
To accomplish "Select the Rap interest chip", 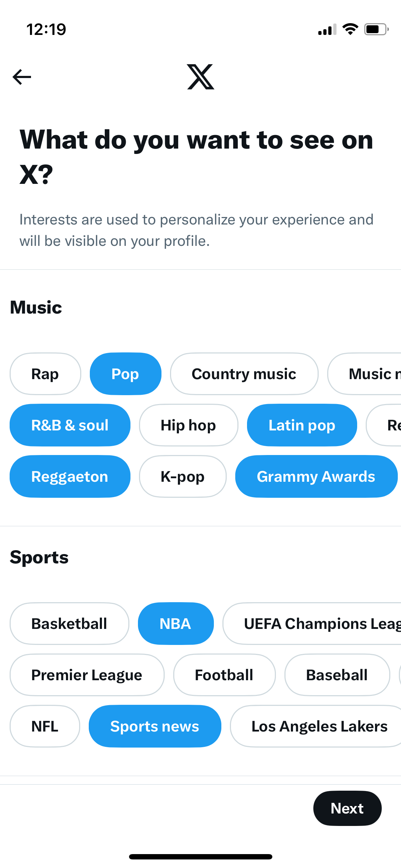I will pos(45,374).
